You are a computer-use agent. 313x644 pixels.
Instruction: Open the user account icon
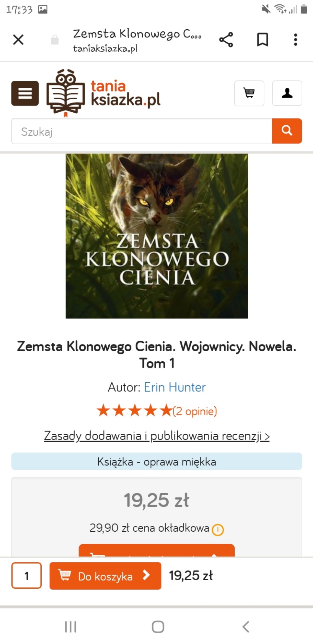point(287,93)
